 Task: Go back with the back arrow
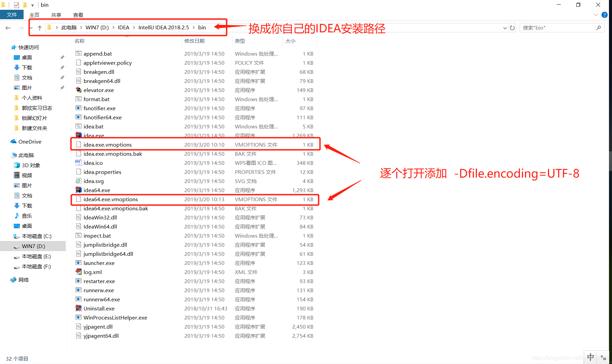click(x=8, y=28)
